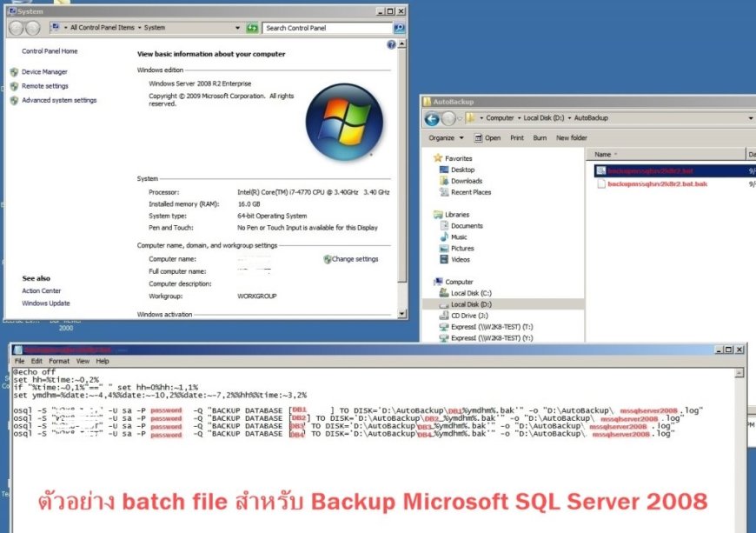
Task: Open the Remote settings link
Action: click(x=45, y=86)
